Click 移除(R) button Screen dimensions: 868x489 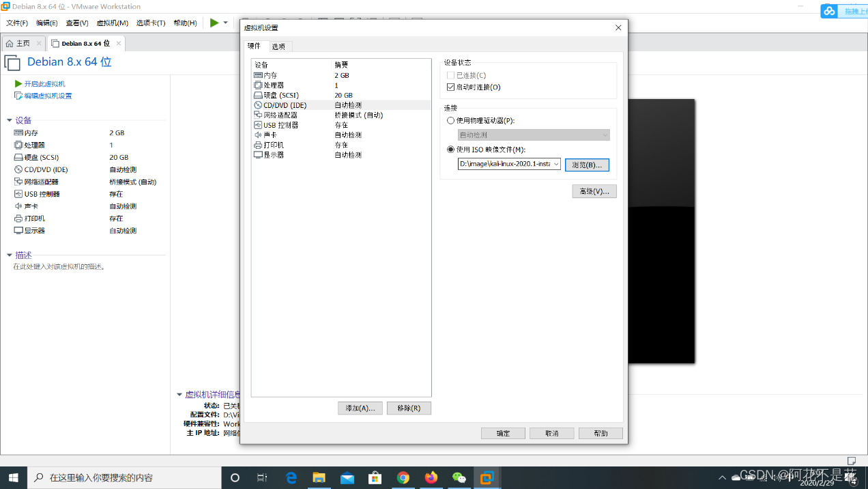click(409, 408)
